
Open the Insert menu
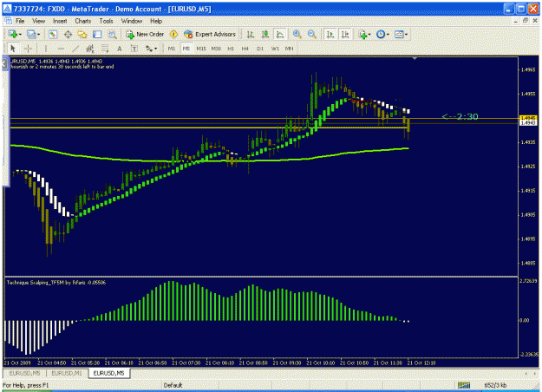[x=60, y=21]
